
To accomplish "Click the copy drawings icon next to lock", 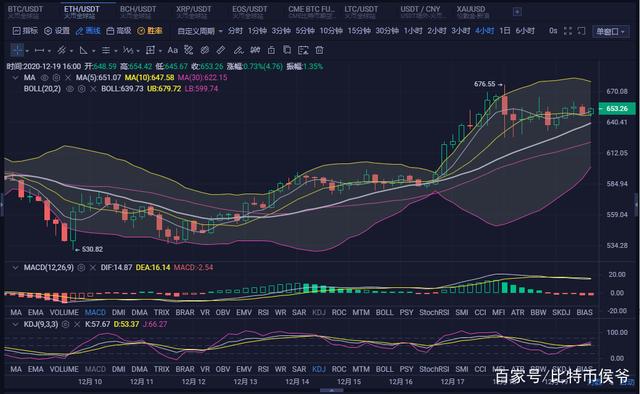I will (287, 50).
